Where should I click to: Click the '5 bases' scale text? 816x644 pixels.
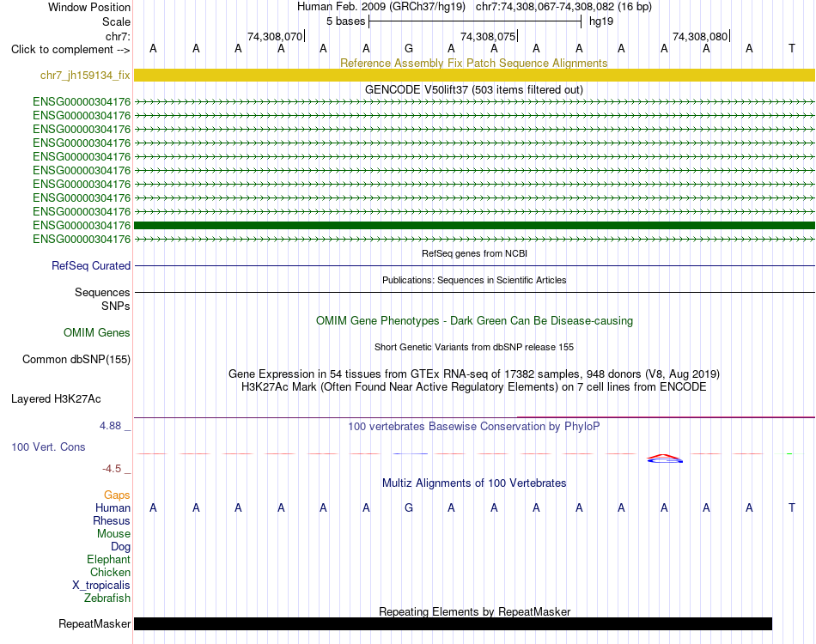click(x=345, y=21)
